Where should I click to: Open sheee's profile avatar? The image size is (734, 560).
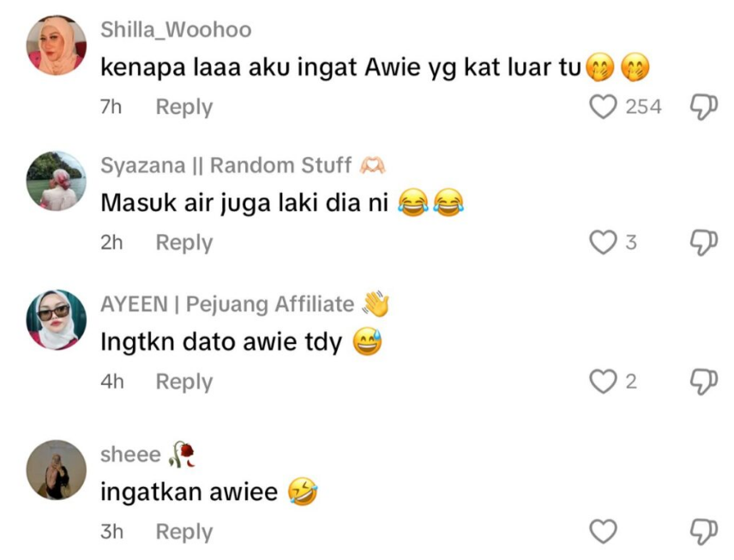point(57,470)
